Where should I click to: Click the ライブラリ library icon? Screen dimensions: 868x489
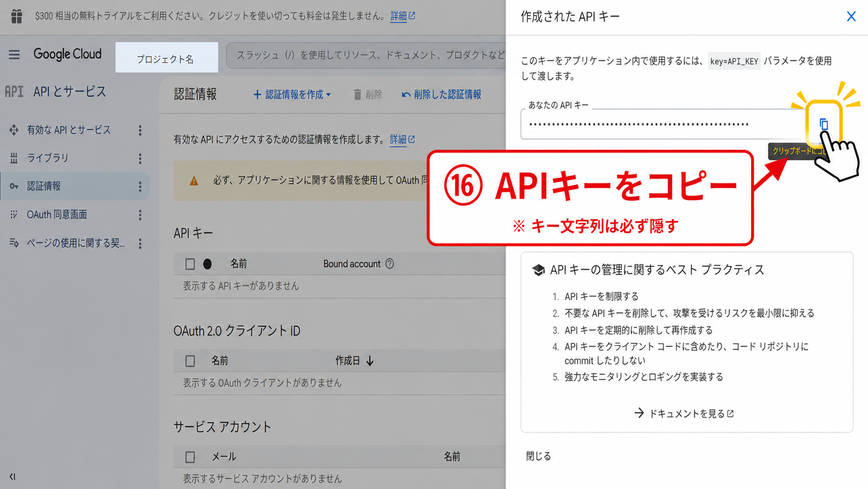click(14, 158)
